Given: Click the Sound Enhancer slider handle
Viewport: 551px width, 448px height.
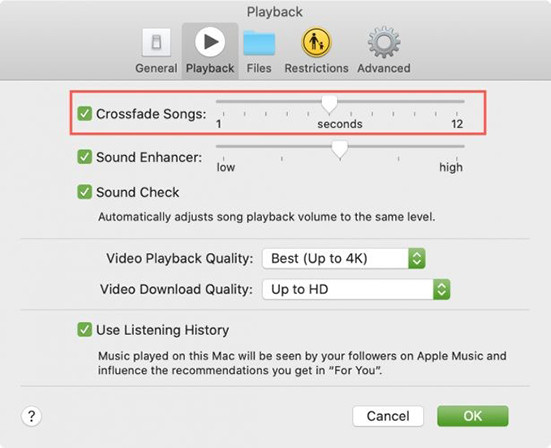Looking at the screenshot, I should (340, 150).
